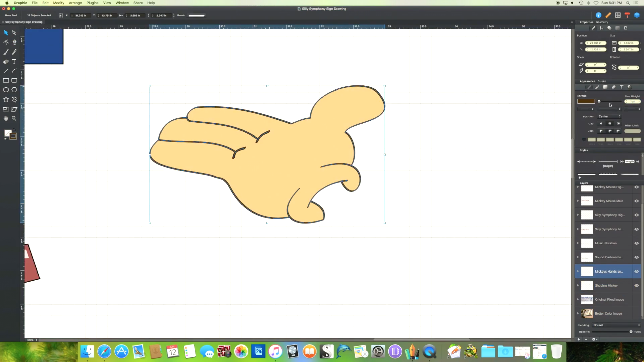Screen dimensions: 644x362
Task: Open the View menu
Action: click(107, 3)
